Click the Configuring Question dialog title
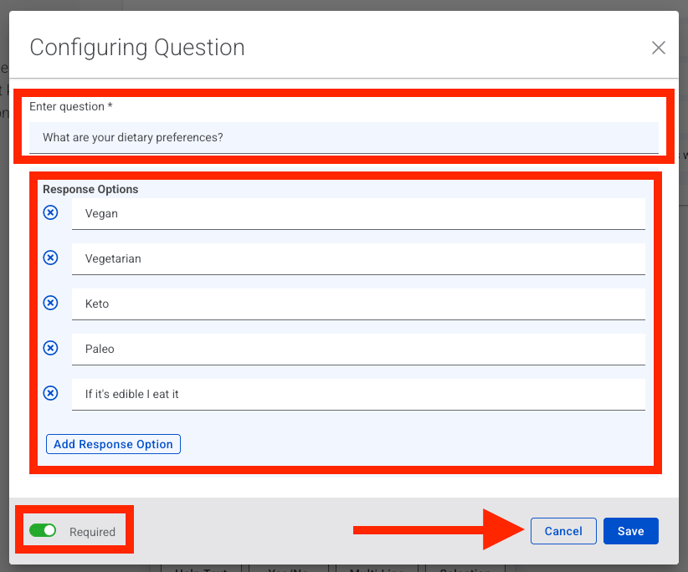 (x=137, y=47)
